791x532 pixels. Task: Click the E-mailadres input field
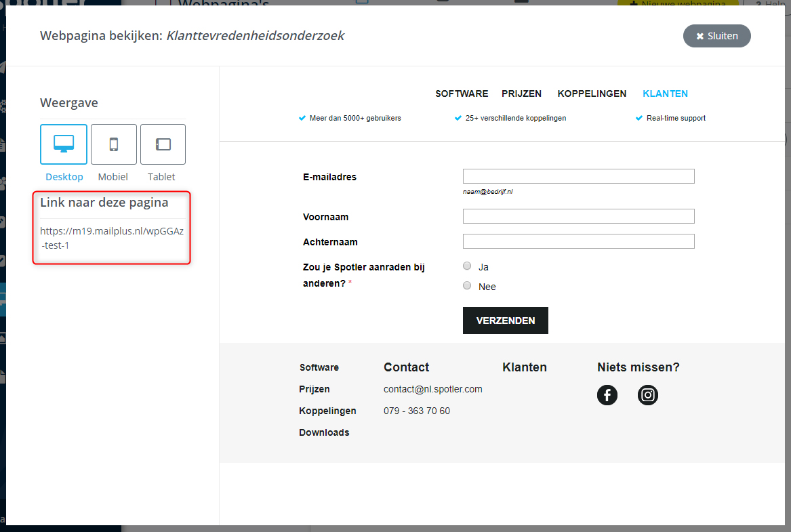point(578,176)
